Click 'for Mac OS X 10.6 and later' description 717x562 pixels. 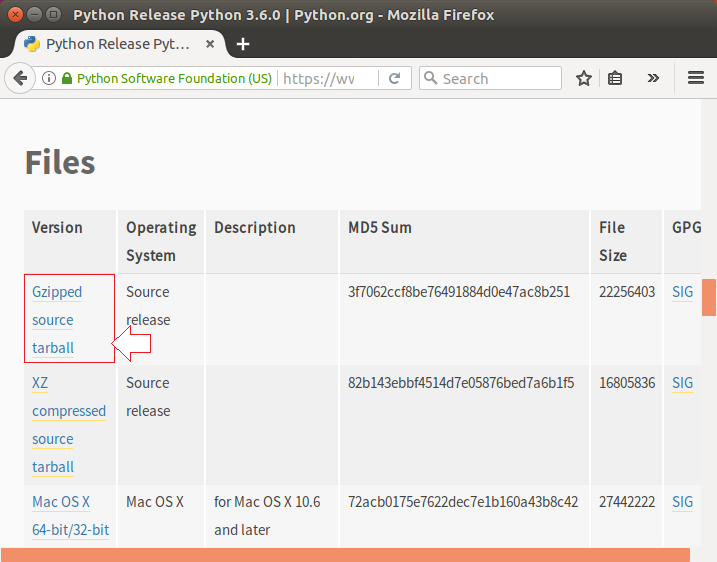(267, 516)
